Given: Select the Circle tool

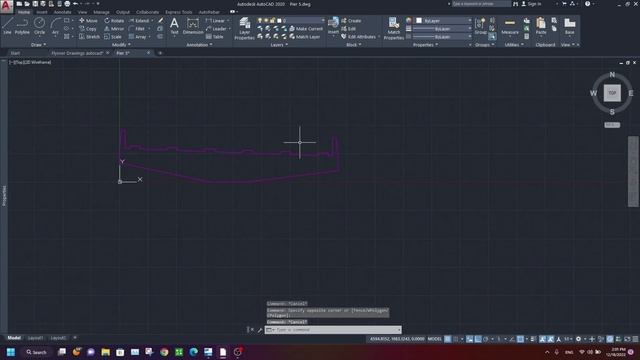Looking at the screenshot, I should click(39, 26).
